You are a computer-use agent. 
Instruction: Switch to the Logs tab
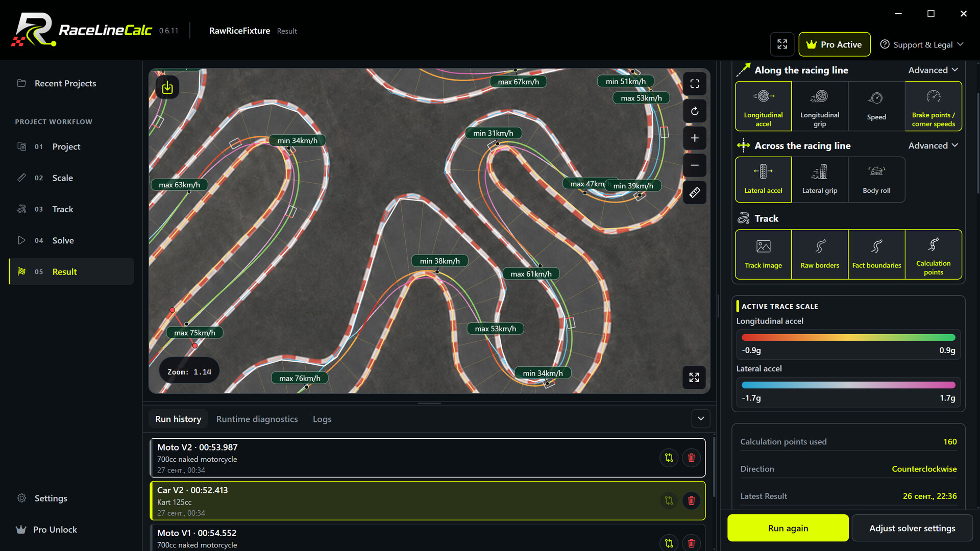click(322, 419)
